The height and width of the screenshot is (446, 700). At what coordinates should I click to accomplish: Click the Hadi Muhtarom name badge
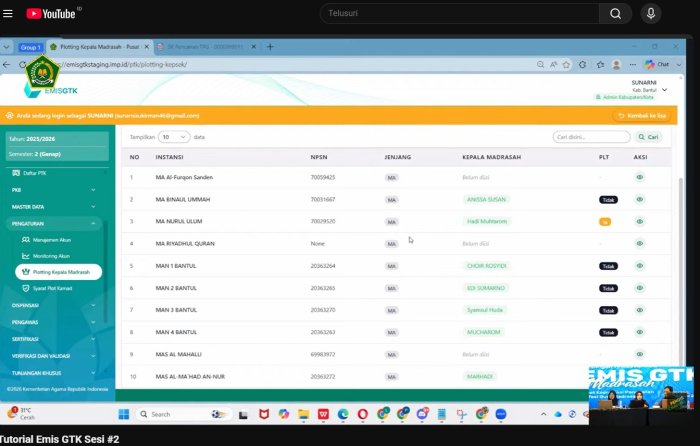pos(487,221)
